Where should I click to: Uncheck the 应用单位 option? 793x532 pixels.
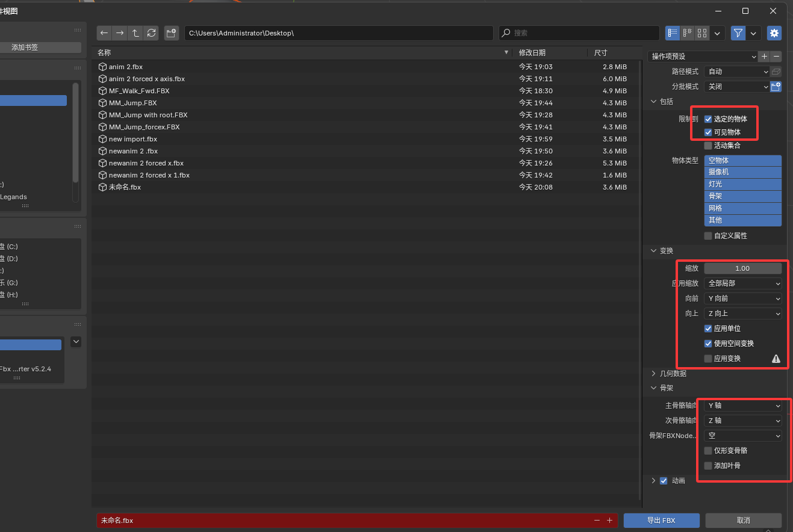[708, 329]
